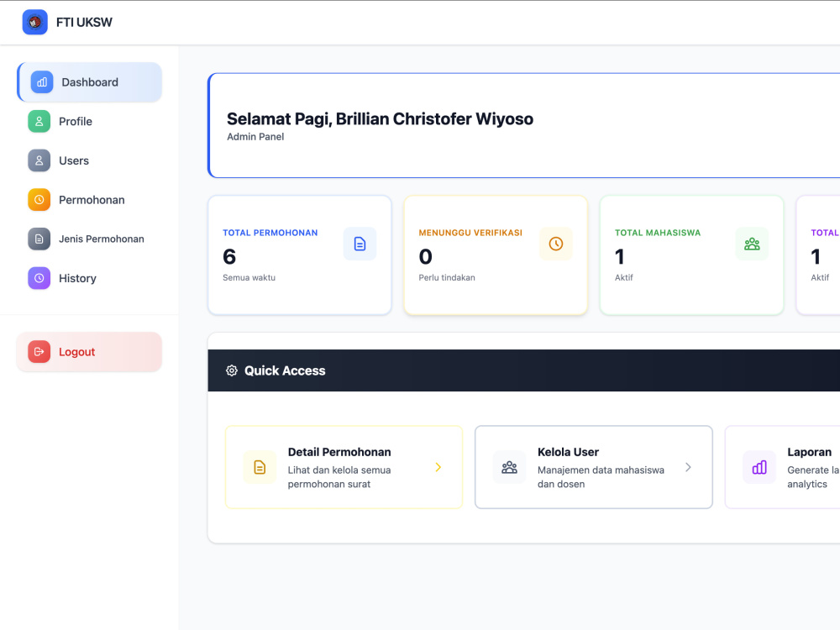Click the "Aktif" caption under Total Mahasiswa
Image resolution: width=840 pixels, height=630 pixels.
624,277
